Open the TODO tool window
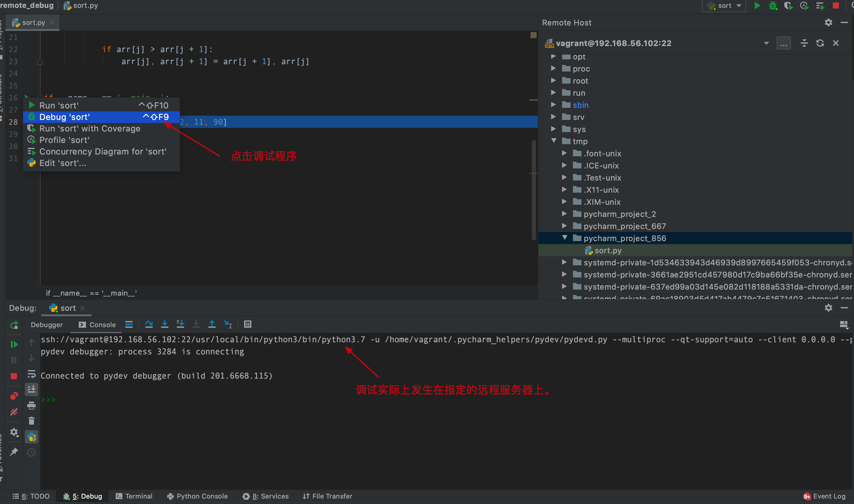Viewport: 854px width, 504px height. (x=31, y=496)
